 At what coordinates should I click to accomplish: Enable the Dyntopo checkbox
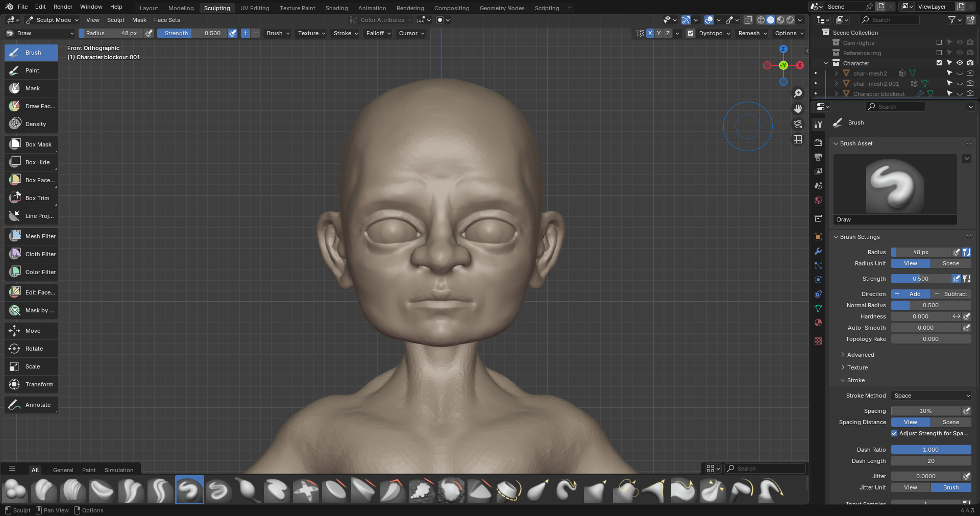pos(691,33)
